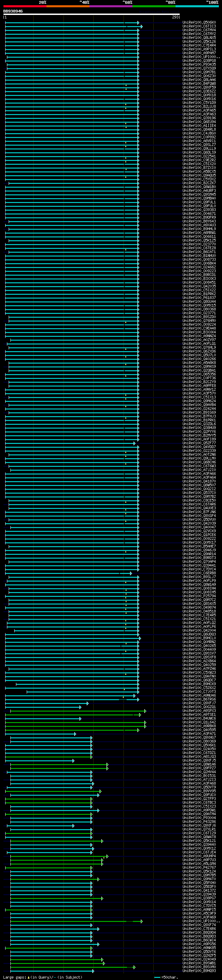
Task: Select the query ID BB938946
Action: pos(13,11)
